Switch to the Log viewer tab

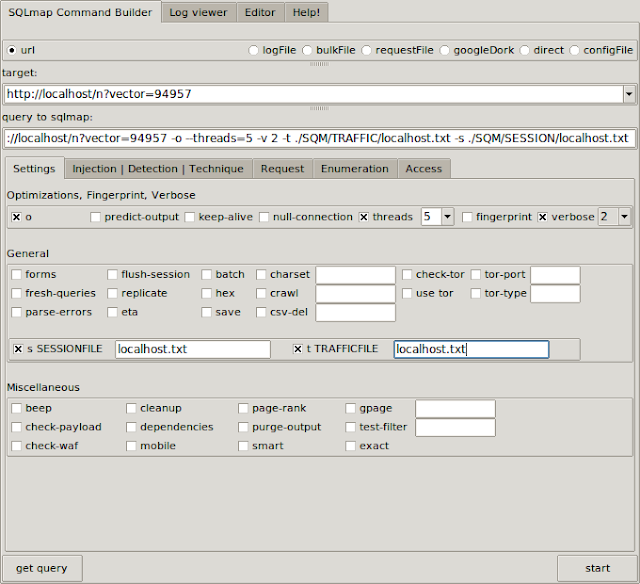[198, 12]
